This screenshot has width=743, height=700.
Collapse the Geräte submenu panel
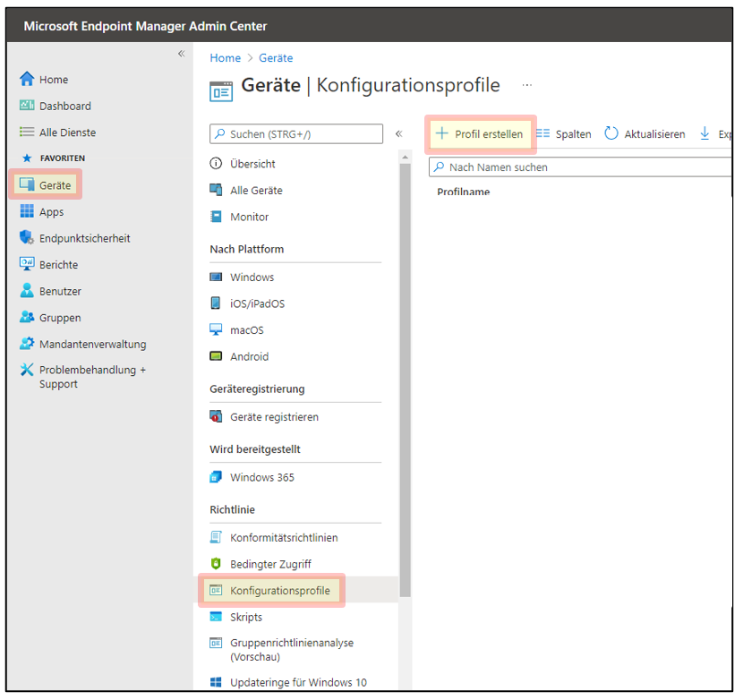[x=398, y=134]
